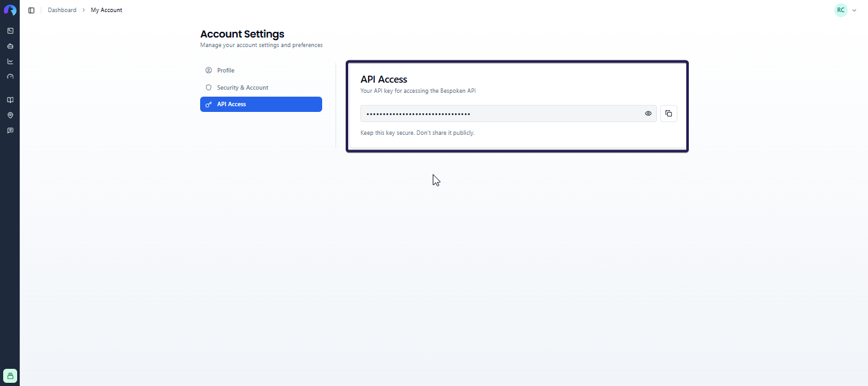Go to Dashboard breadcrumb
868x386 pixels.
(62, 10)
